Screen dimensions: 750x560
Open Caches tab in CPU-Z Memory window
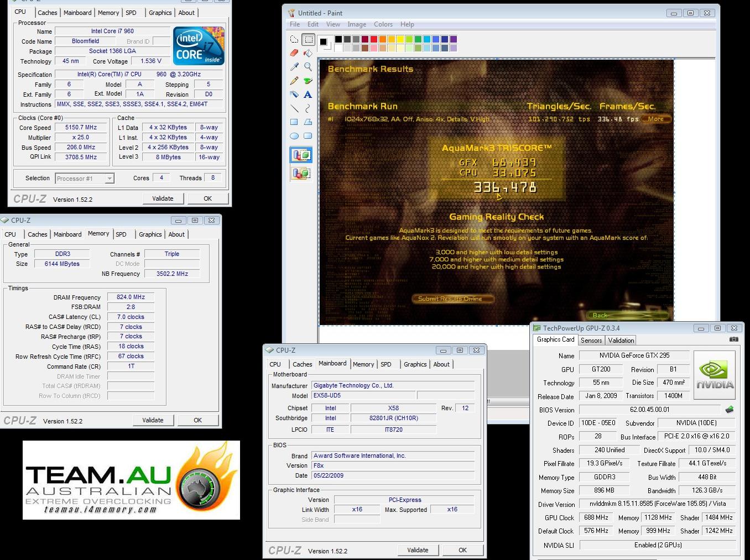click(38, 234)
